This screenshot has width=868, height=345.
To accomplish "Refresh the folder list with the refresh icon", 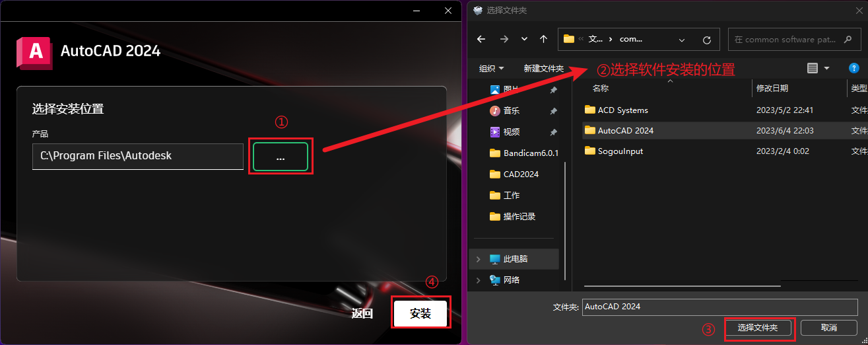I will [707, 40].
